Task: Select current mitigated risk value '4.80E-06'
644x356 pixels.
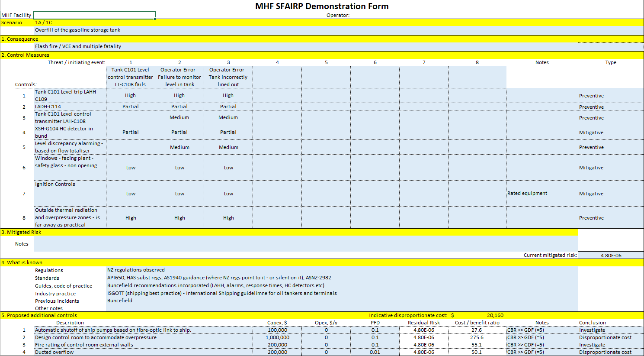Action: (611, 256)
